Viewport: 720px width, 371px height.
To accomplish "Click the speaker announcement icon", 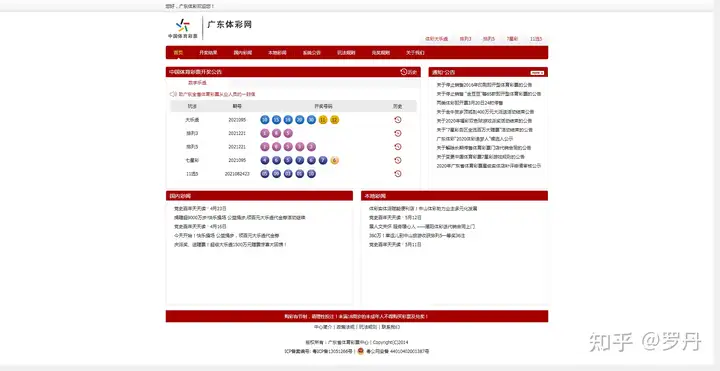I will (x=173, y=94).
